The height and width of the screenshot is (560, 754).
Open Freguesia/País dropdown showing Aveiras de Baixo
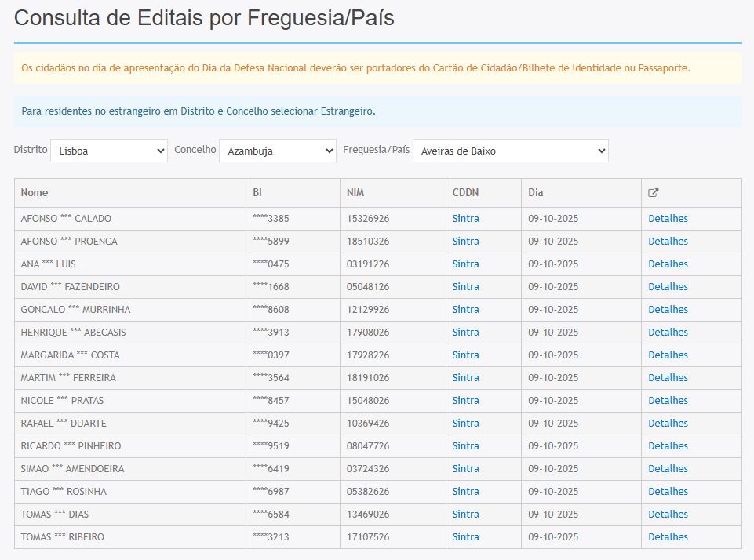click(x=510, y=151)
